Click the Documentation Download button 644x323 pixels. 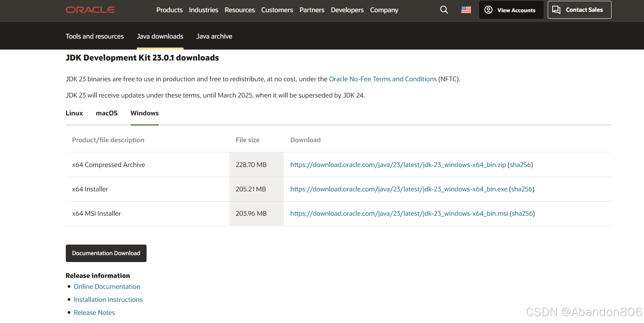pyautogui.click(x=106, y=253)
